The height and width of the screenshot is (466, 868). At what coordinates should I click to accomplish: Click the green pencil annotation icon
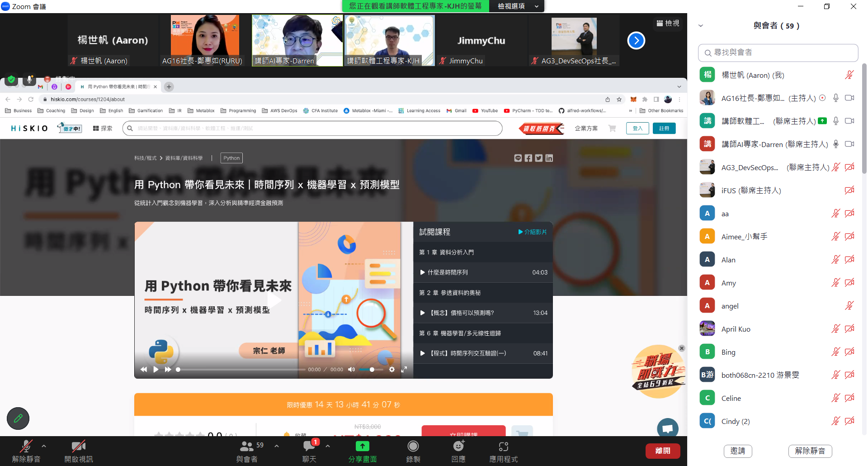[x=18, y=418]
